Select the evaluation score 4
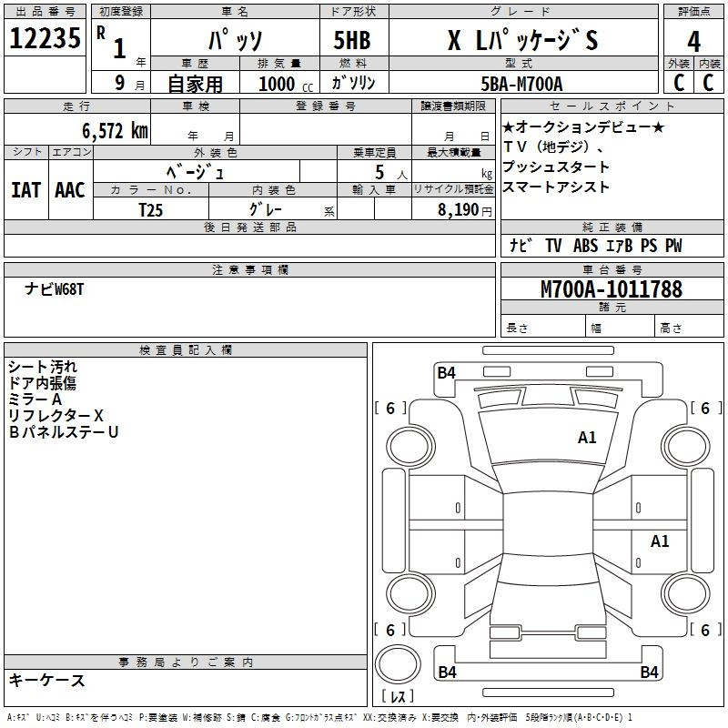 [x=694, y=41]
